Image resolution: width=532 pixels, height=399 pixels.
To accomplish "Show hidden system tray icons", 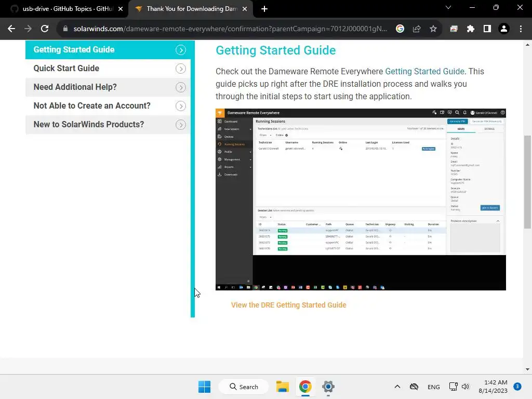I will [x=397, y=387].
